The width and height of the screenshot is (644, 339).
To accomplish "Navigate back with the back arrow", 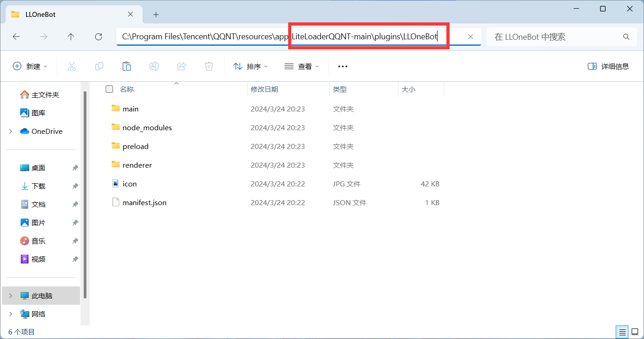I will (16, 37).
